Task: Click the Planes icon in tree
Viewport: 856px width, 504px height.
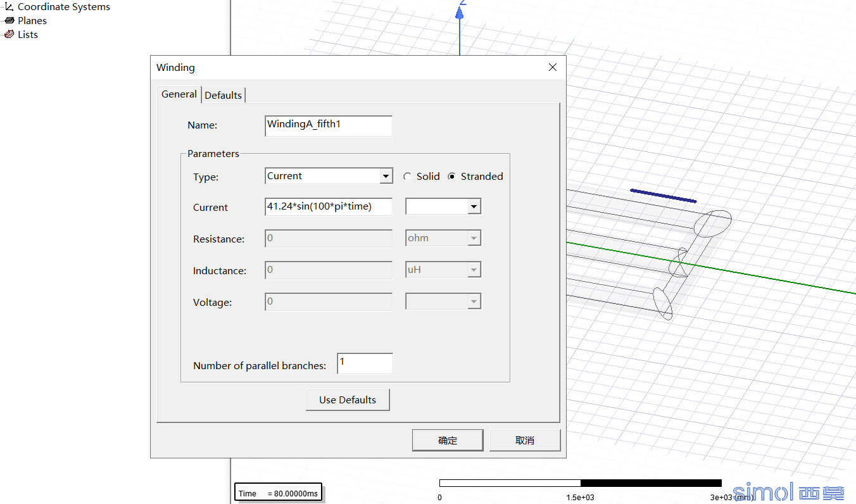Action: pos(9,21)
